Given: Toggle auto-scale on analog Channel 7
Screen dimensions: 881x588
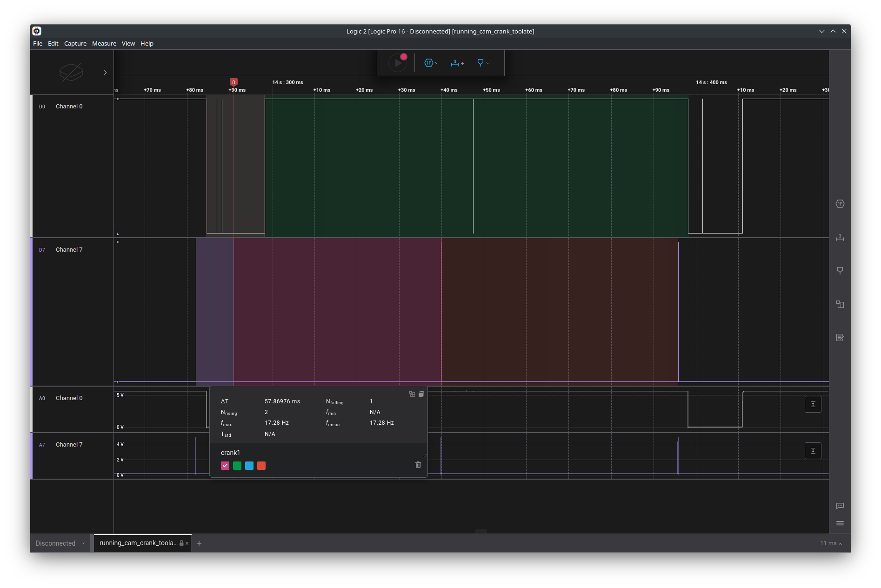Looking at the screenshot, I should (x=813, y=451).
